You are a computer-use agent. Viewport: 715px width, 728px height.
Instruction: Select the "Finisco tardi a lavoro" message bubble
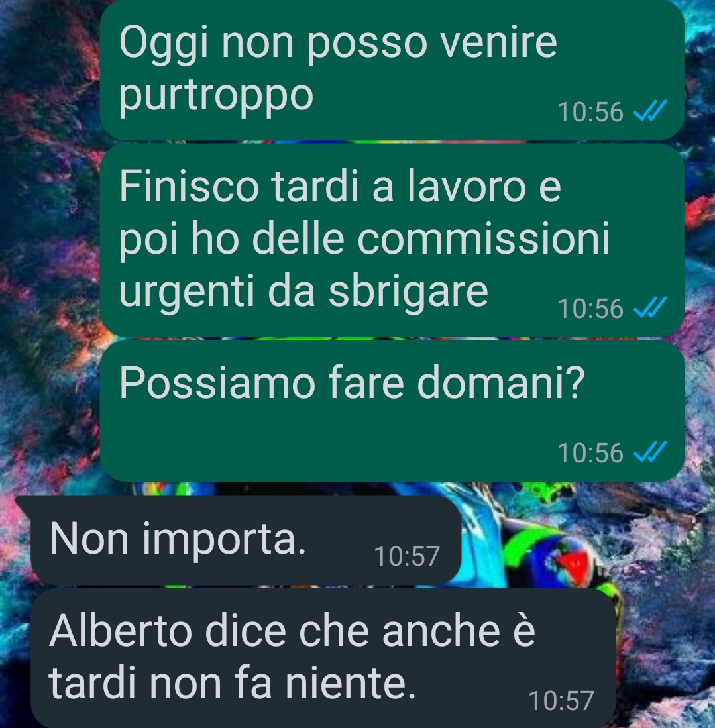coord(392,240)
